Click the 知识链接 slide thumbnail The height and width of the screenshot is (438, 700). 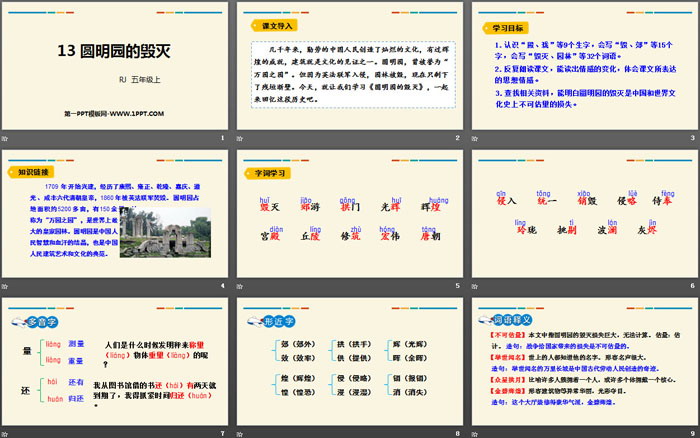pyautogui.click(x=115, y=212)
